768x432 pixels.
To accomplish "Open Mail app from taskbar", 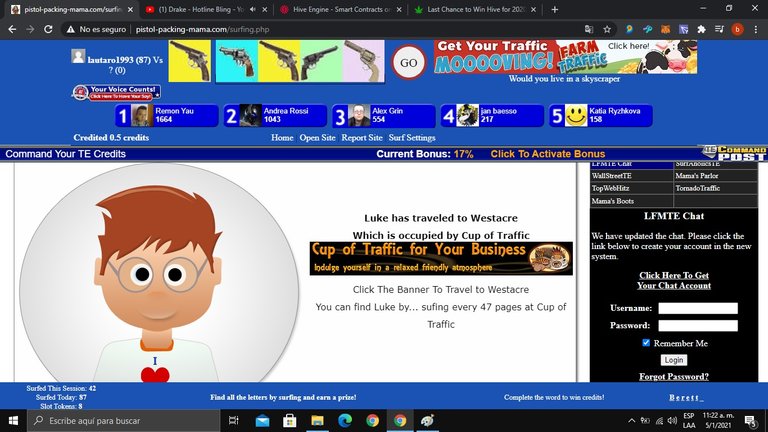I will click(x=263, y=421).
